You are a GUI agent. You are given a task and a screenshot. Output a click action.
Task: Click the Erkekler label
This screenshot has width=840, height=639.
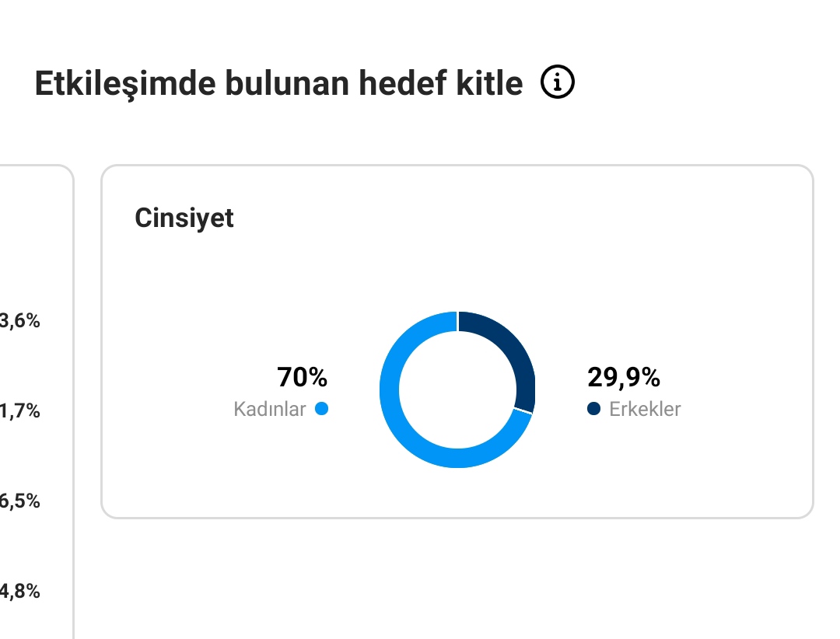tap(645, 409)
